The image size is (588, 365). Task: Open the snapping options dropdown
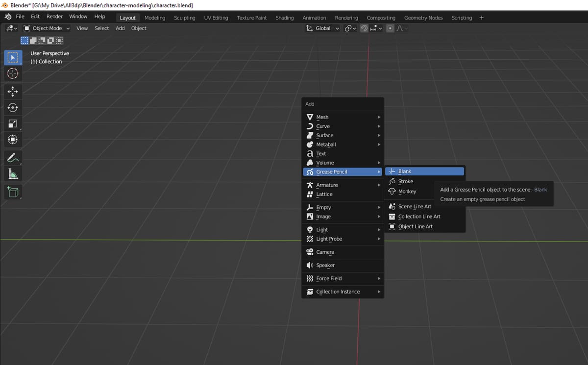pyautogui.click(x=376, y=28)
